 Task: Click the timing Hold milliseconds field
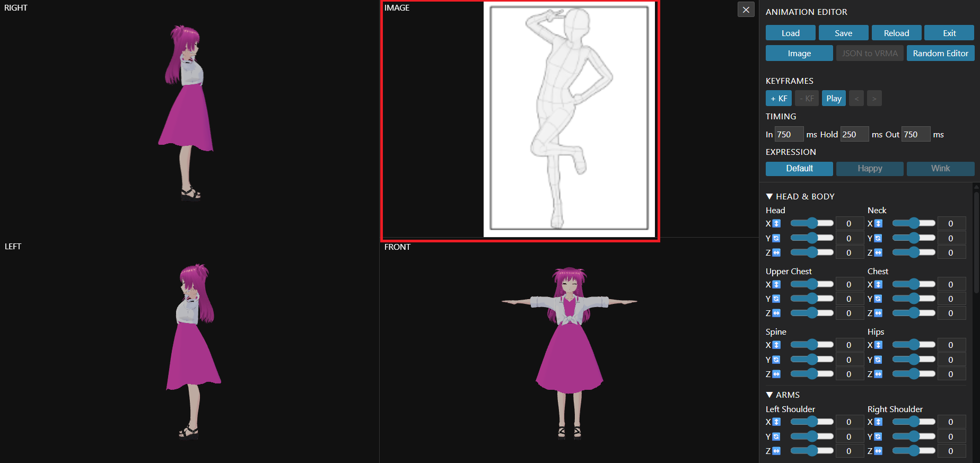click(x=854, y=134)
